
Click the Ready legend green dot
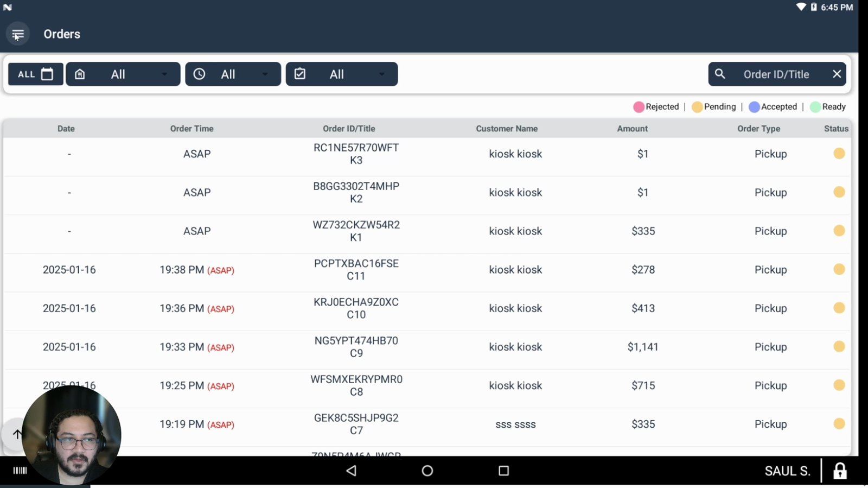[815, 107]
